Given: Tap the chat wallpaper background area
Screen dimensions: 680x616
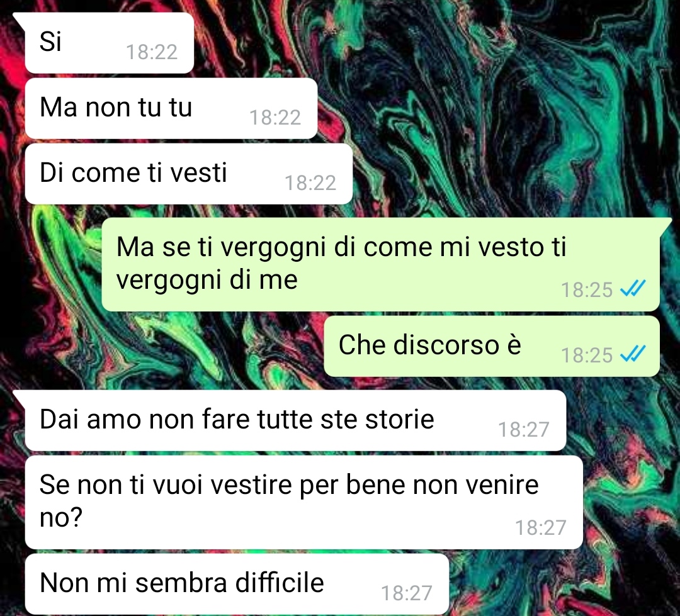Looking at the screenshot, I should pyautogui.click(x=499, y=108).
